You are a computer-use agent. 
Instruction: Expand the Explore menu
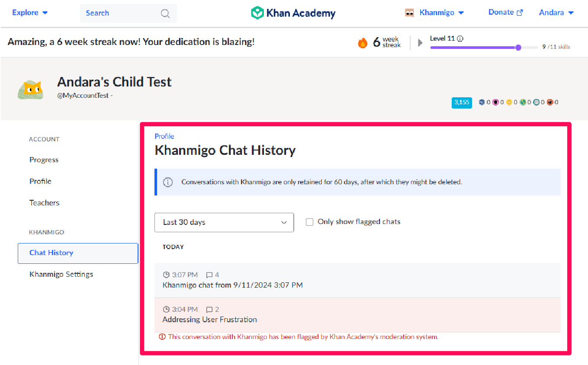(30, 13)
